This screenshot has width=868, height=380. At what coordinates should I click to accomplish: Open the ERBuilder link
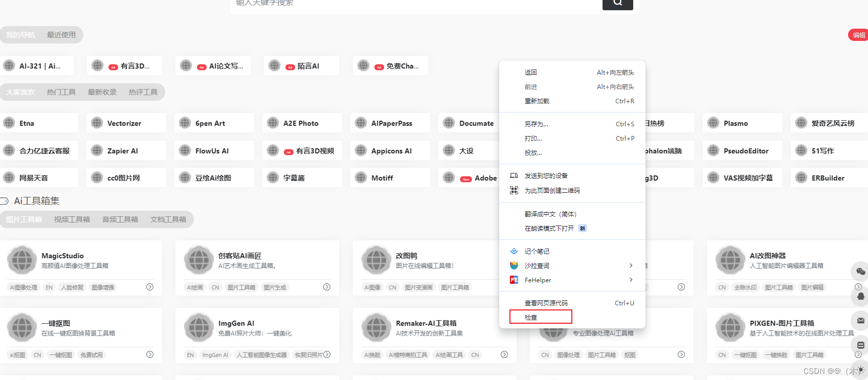tap(829, 177)
